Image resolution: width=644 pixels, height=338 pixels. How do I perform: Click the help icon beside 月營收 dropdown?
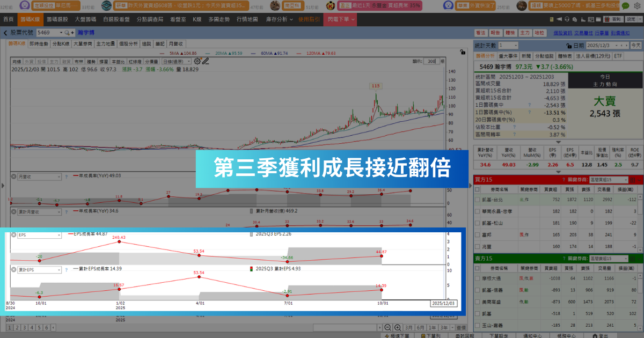click(66, 175)
